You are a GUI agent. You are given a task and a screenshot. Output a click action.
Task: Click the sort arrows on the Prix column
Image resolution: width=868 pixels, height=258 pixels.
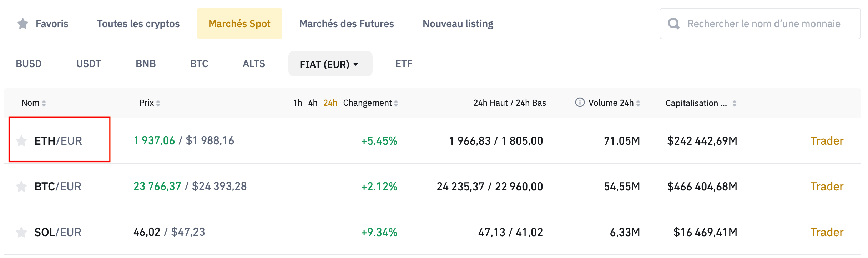pos(158,103)
